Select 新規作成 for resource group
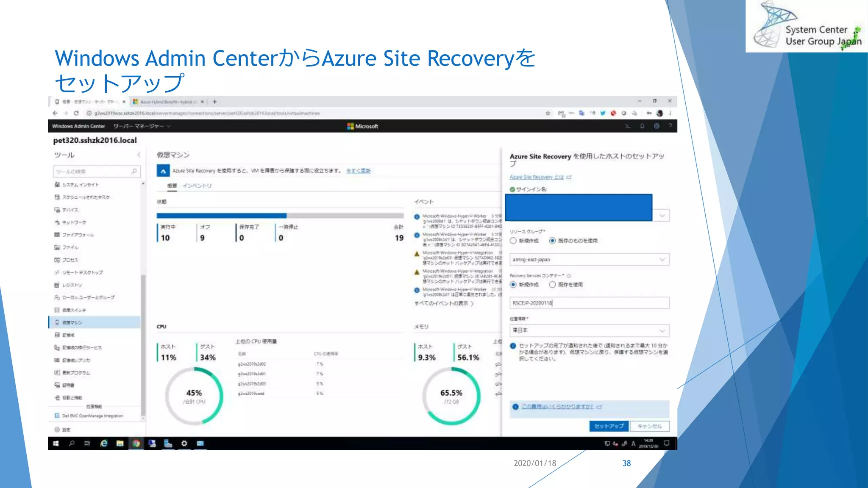This screenshot has height=488, width=868. [513, 241]
